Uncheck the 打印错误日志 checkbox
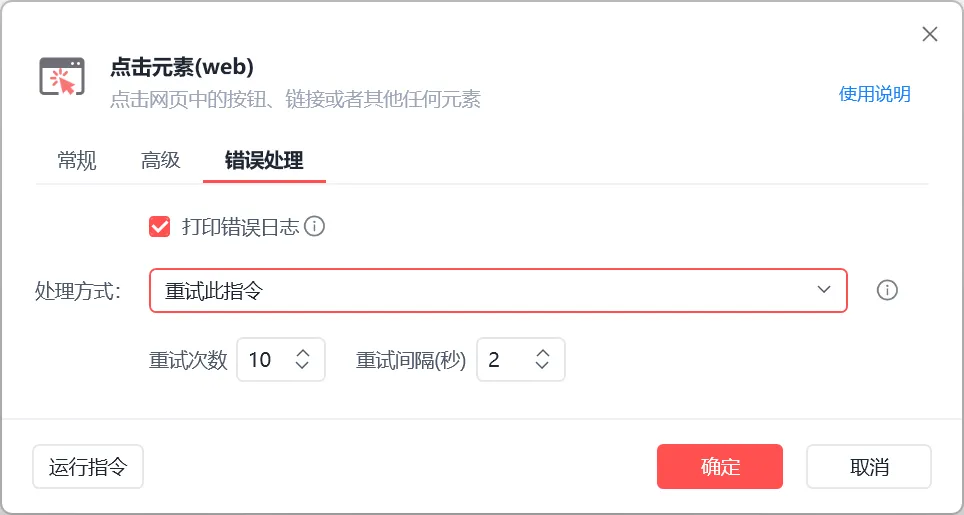 pos(159,226)
